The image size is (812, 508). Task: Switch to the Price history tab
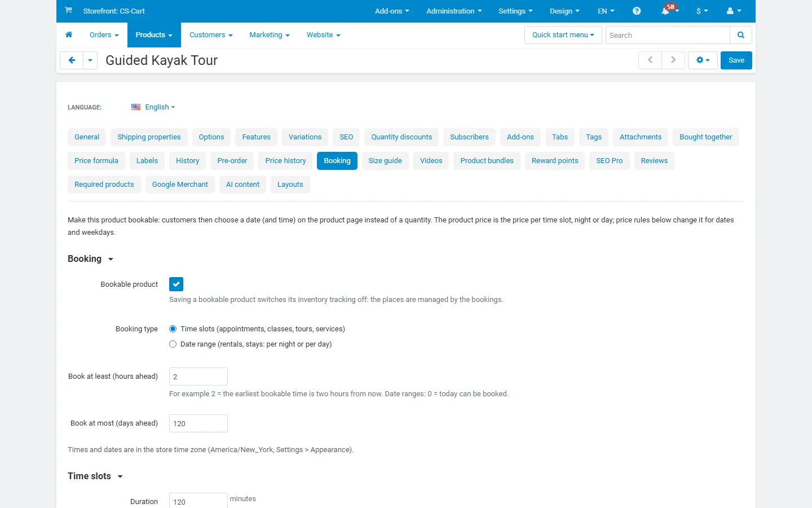click(286, 161)
